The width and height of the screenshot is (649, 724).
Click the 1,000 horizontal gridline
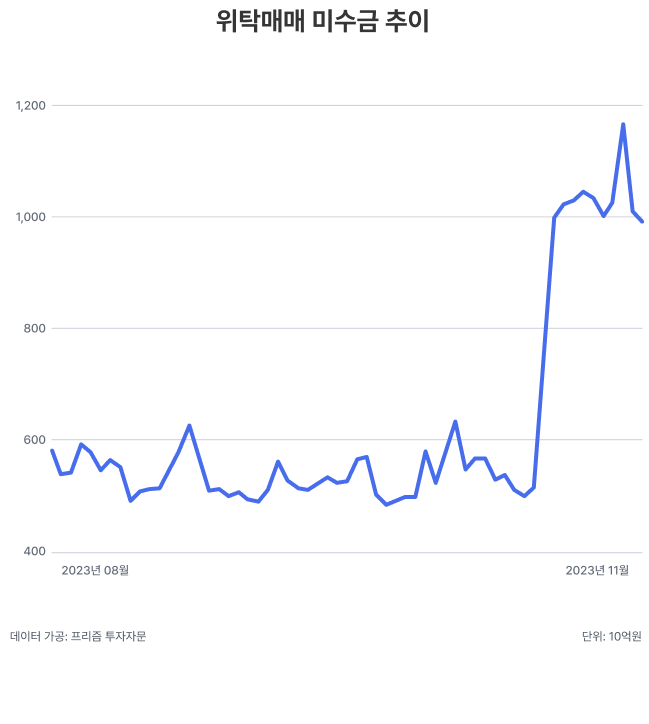(x=347, y=217)
